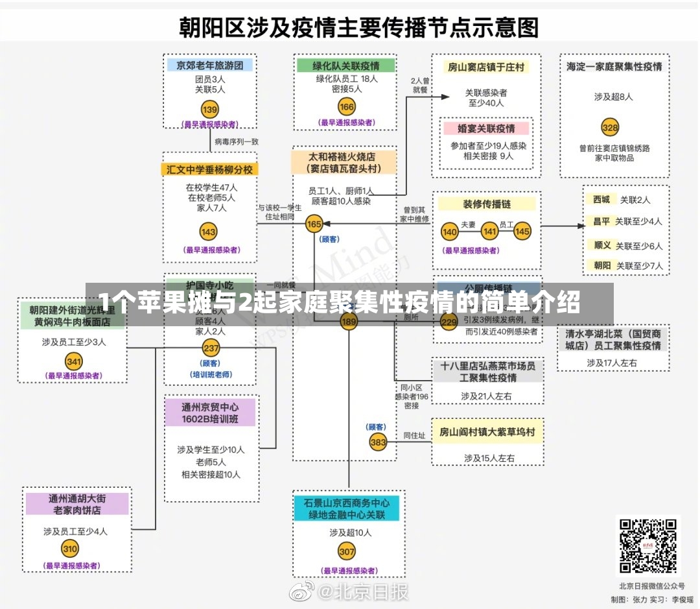Image resolution: width=700 pixels, height=609 pixels.
Task: Click the text 涉及员工至少4人
Action: click(75, 531)
